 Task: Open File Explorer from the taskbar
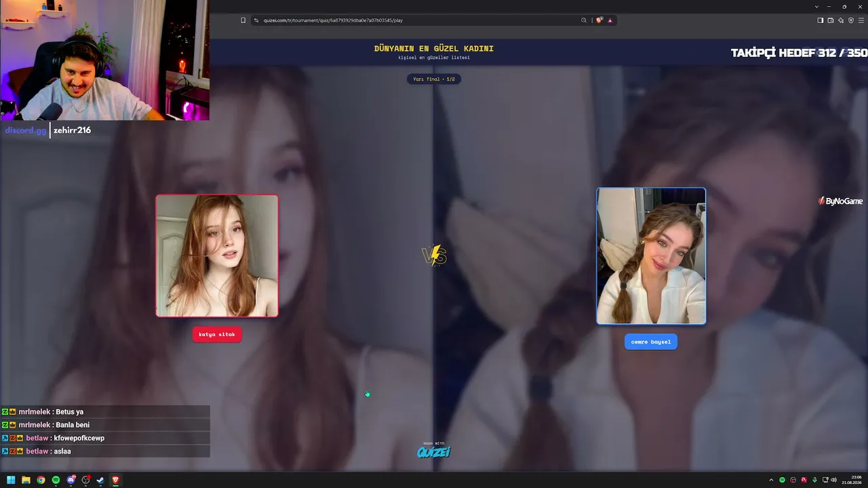click(x=26, y=480)
